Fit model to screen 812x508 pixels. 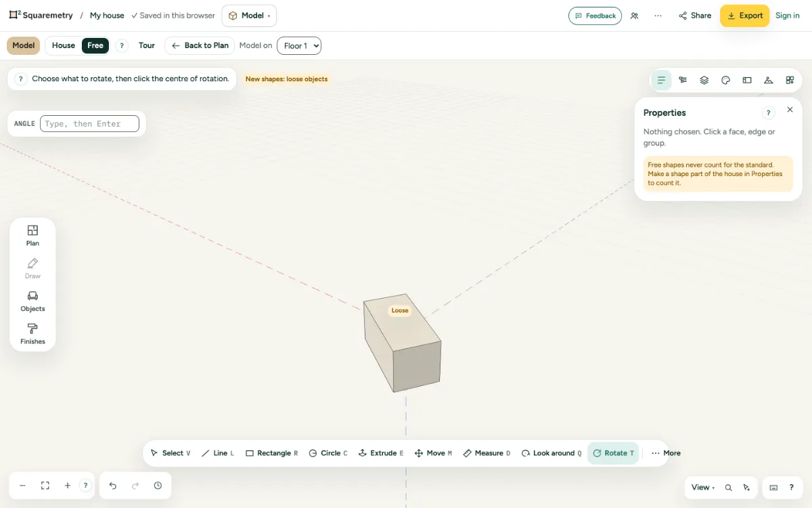pos(45,486)
